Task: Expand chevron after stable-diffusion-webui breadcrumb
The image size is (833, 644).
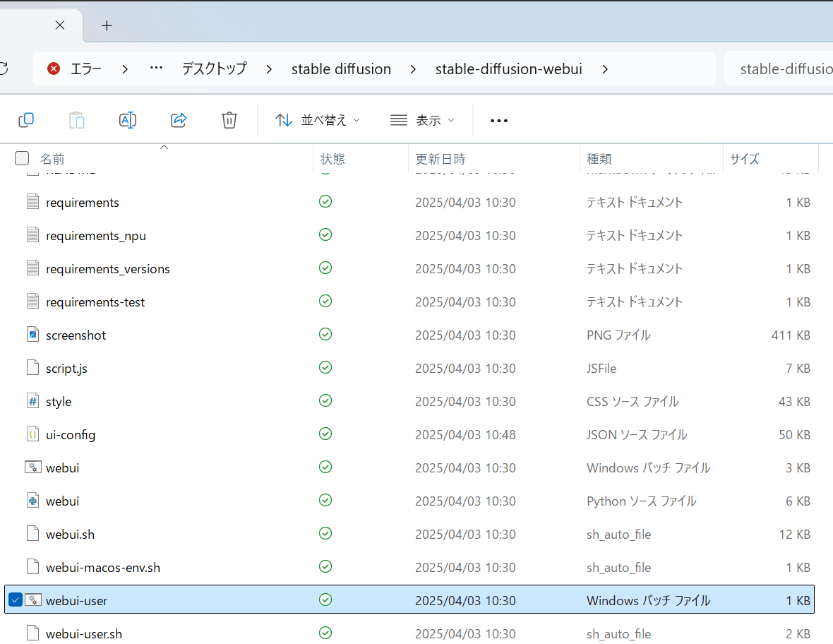Action: click(604, 69)
